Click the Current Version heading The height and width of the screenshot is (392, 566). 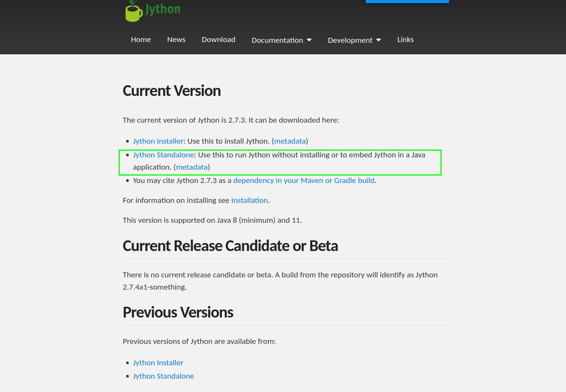tap(172, 91)
